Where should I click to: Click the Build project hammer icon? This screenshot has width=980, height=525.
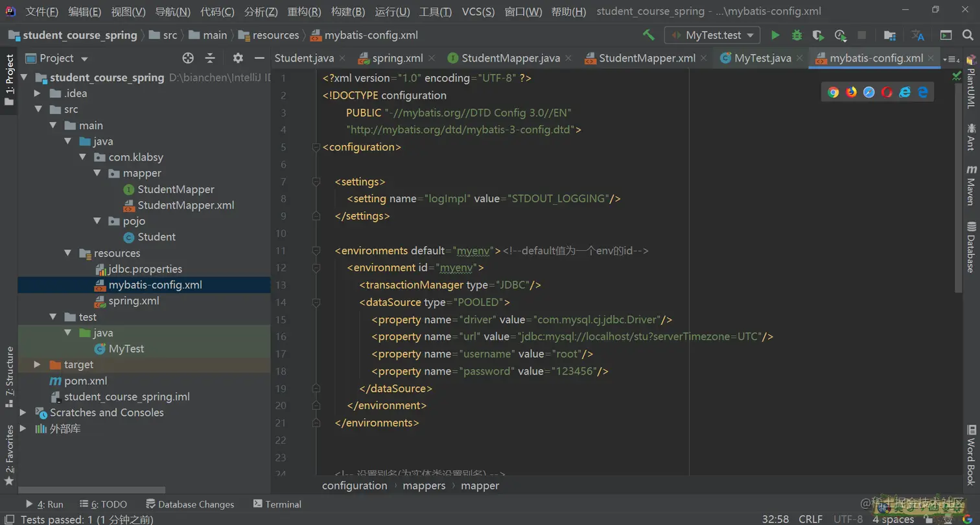pyautogui.click(x=648, y=35)
